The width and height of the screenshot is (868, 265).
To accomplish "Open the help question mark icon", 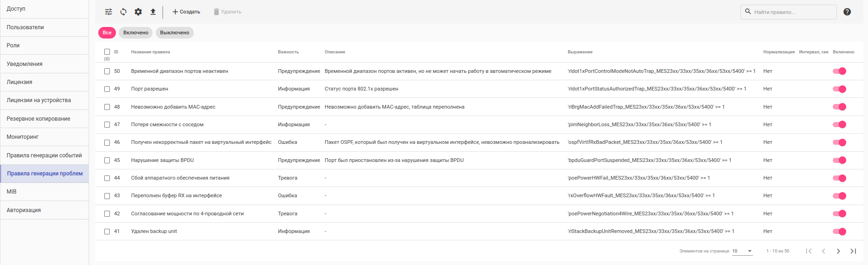I will tap(847, 12).
